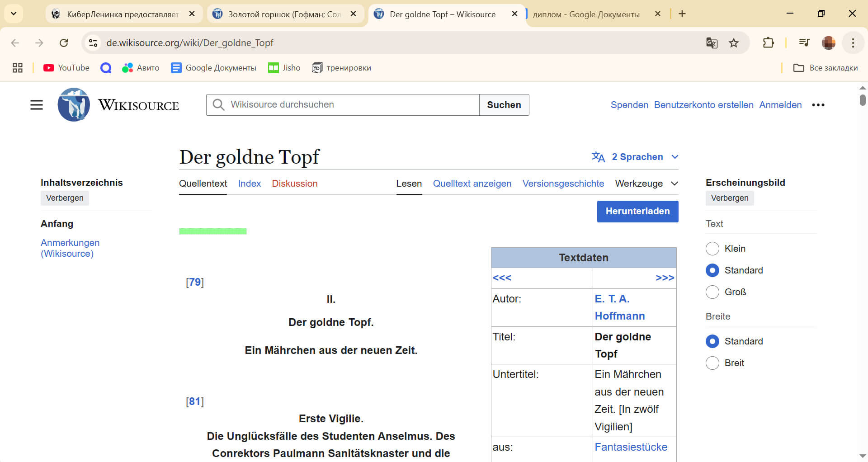The width and height of the screenshot is (868, 462).
Task: Click Benutzerkonto erstellen link
Action: pos(703,105)
